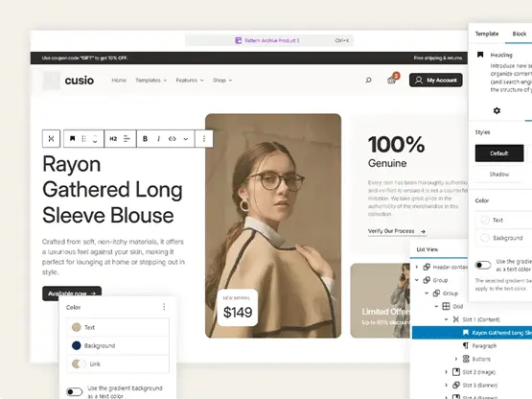Screen dimensions: 532x399
Task: Toggle gradient as text color in sidebar
Action: [482, 265]
